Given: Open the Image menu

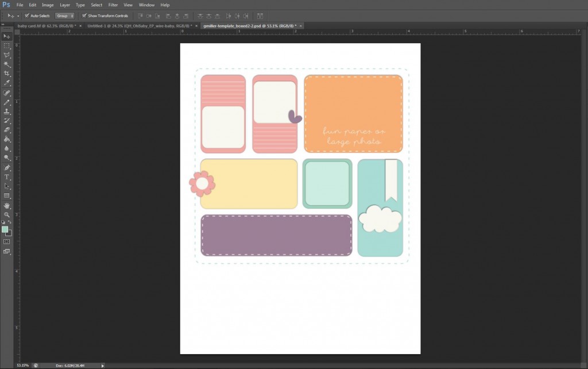Looking at the screenshot, I should [x=48, y=5].
